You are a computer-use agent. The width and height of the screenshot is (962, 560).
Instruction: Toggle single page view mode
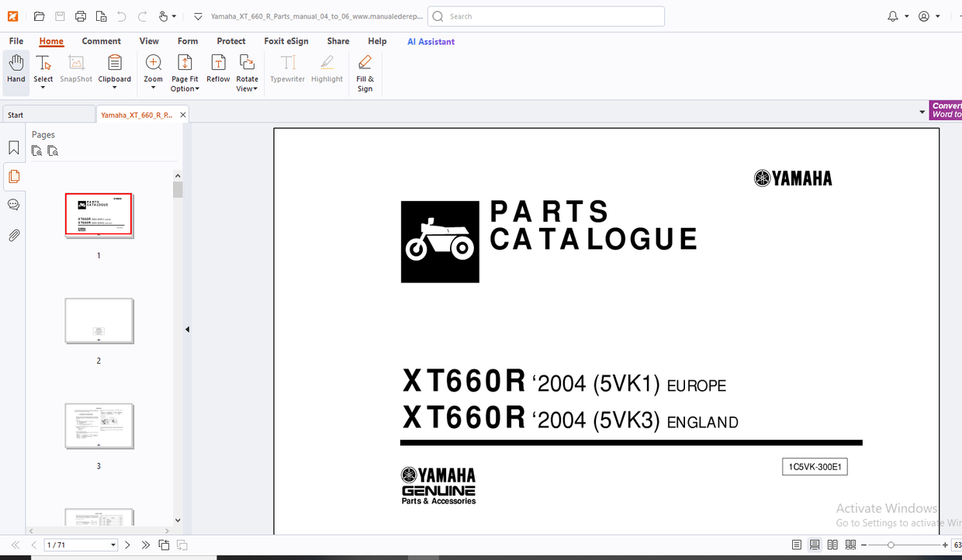pos(797,544)
